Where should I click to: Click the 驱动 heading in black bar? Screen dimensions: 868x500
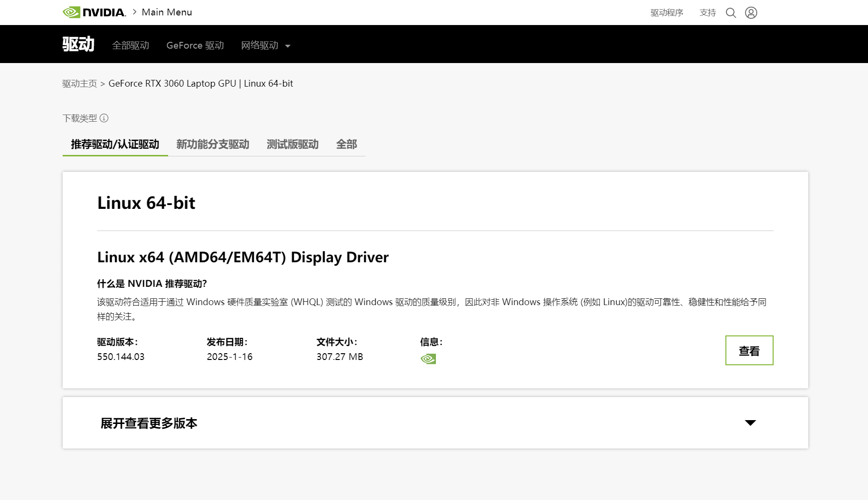[79, 44]
